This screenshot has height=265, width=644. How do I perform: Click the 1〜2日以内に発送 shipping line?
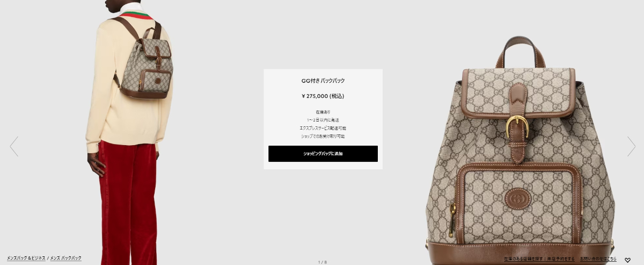tap(323, 120)
